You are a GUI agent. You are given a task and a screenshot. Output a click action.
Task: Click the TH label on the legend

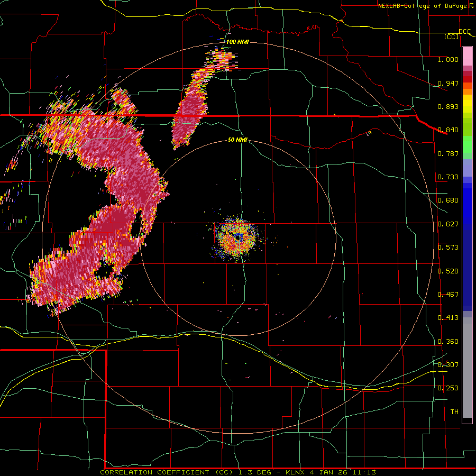click(x=454, y=412)
